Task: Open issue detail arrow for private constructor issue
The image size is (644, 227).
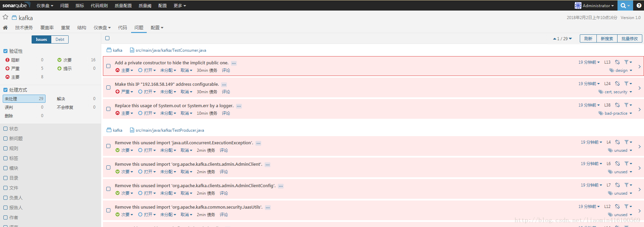Action: 639,67
